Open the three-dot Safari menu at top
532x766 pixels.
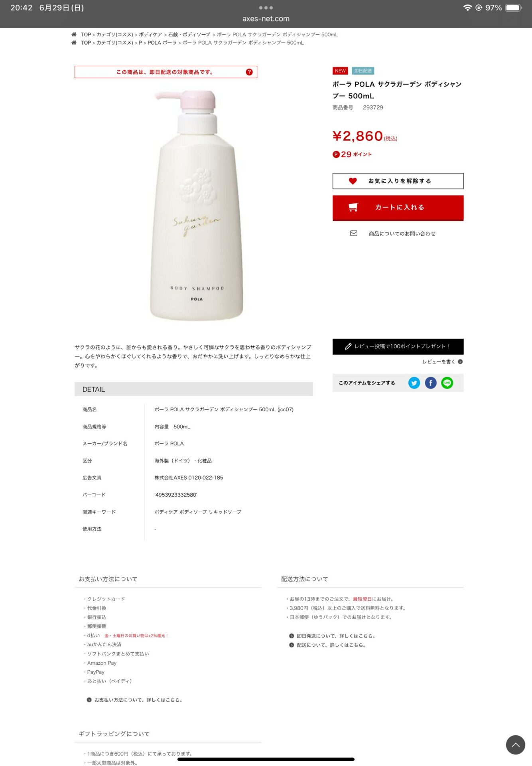click(266, 8)
